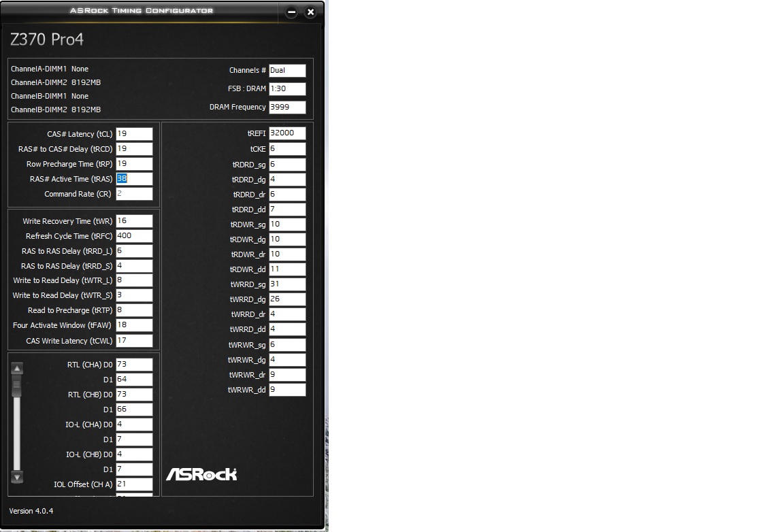Edit CAS Write Latency (tCWL) field
This screenshot has width=784, height=532.
click(x=134, y=341)
